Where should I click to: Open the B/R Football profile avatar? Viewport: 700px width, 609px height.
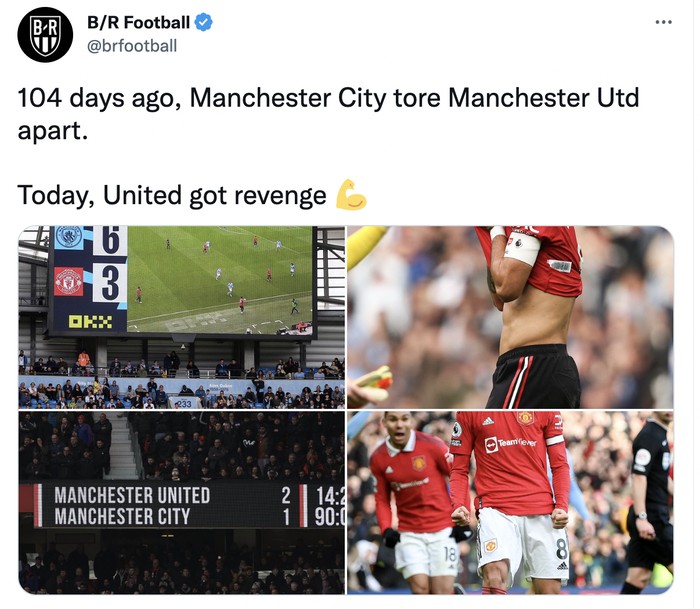[45, 34]
